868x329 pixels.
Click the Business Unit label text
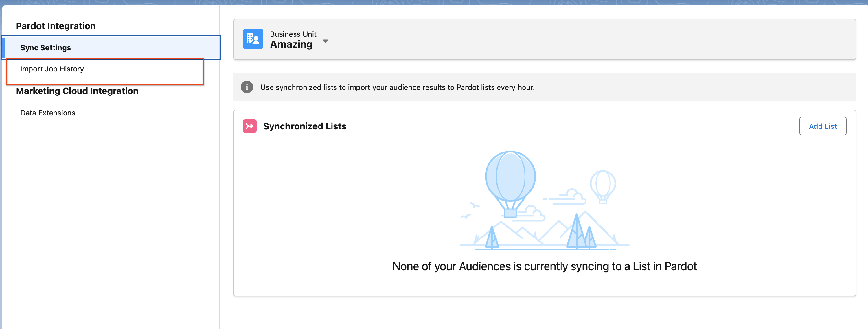(293, 34)
